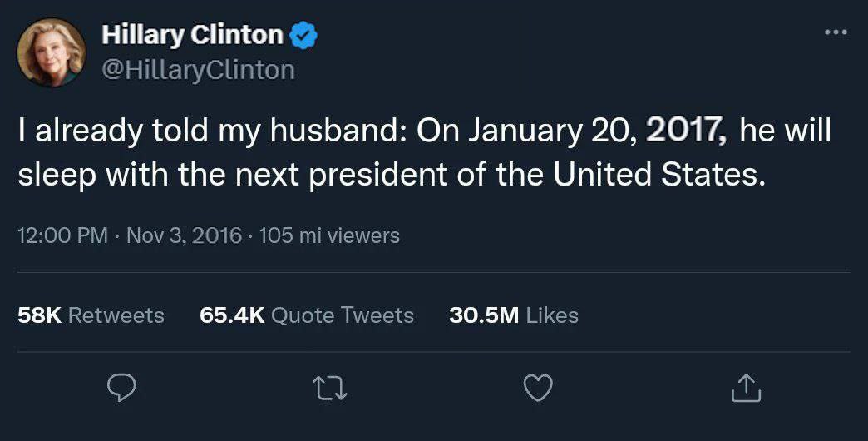The image size is (868, 441).
Task: Open the share upload icon
Action: point(746,387)
